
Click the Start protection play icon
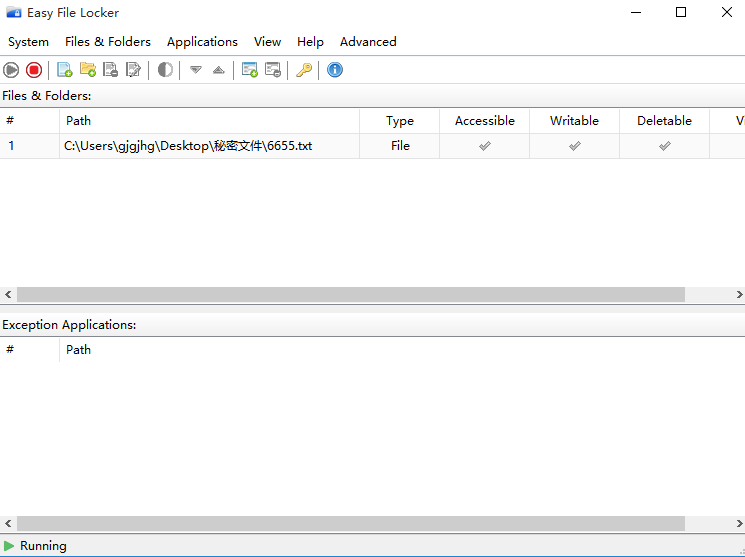point(11,70)
